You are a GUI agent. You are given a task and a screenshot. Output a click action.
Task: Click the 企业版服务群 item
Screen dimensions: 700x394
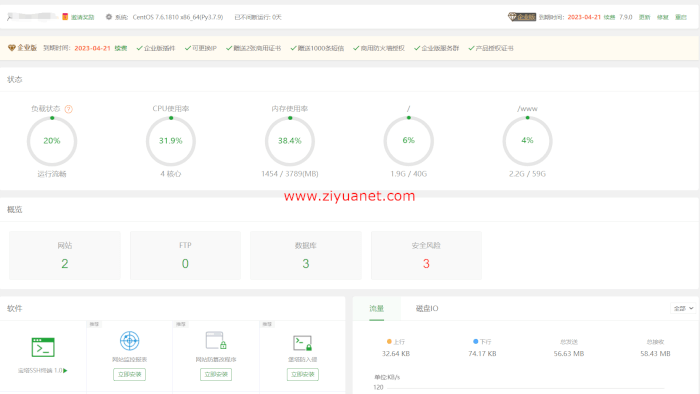pos(436,48)
